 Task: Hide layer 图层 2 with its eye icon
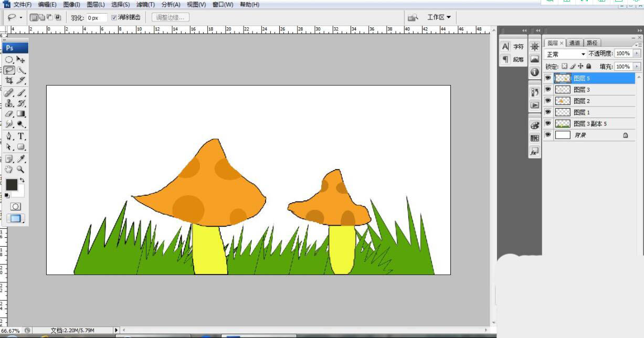[x=548, y=100]
